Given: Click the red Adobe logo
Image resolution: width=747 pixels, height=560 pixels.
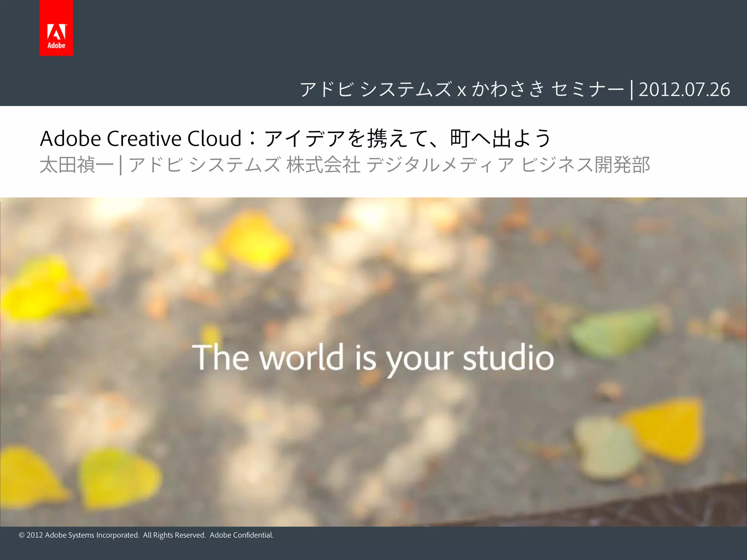Looking at the screenshot, I should (56, 28).
